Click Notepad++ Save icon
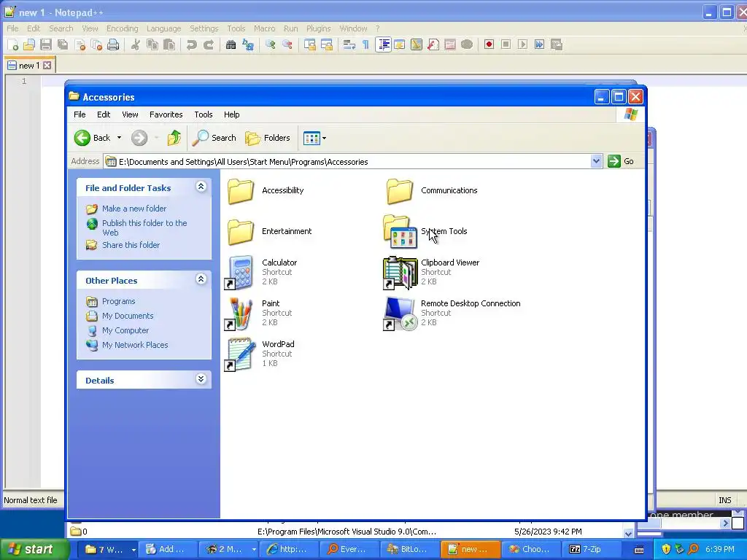The height and width of the screenshot is (560, 747). point(46,44)
